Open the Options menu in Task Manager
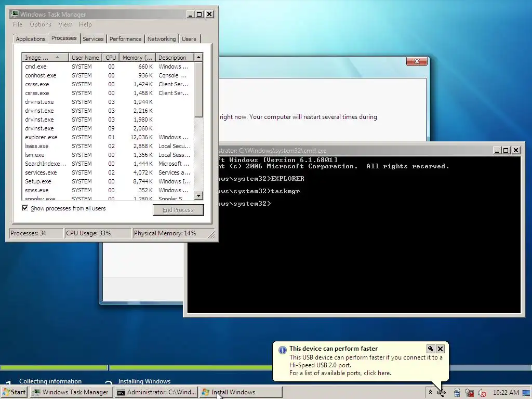The image size is (532, 399). pyautogui.click(x=41, y=24)
